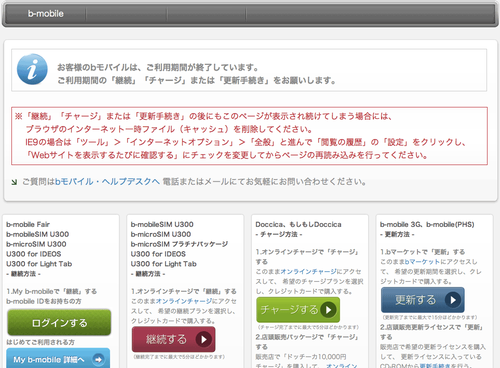Click the arrow icon on My b-mobile 詳細へ
The width and height of the screenshot is (500, 368).
tap(98, 360)
